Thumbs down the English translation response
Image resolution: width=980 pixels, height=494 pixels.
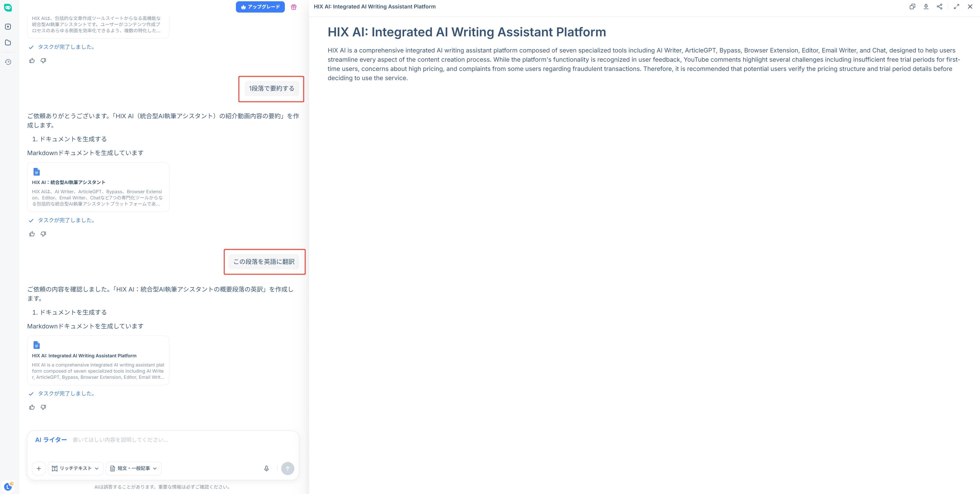(x=43, y=407)
